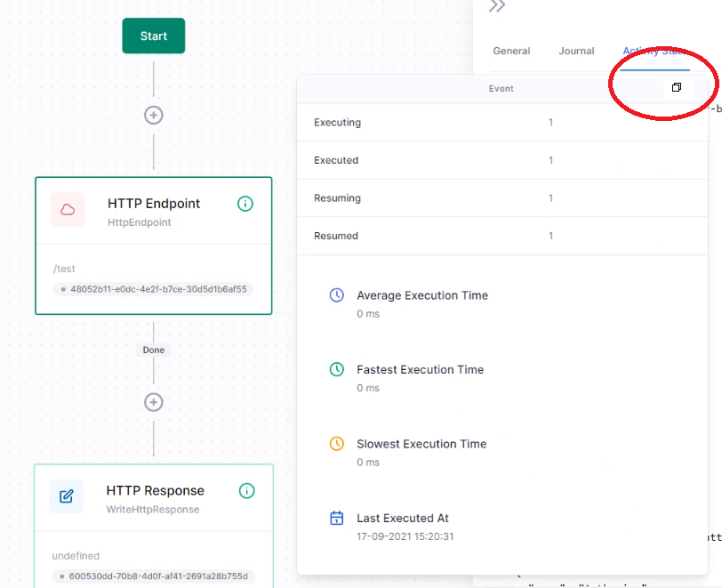The image size is (722, 588).
Task: Collapse the side panel with the double chevron
Action: pos(496,7)
